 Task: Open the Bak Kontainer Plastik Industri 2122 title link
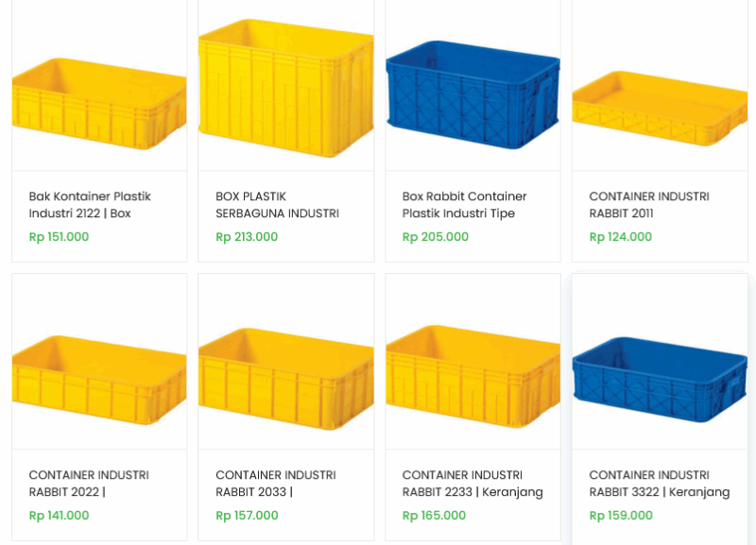tap(90, 205)
